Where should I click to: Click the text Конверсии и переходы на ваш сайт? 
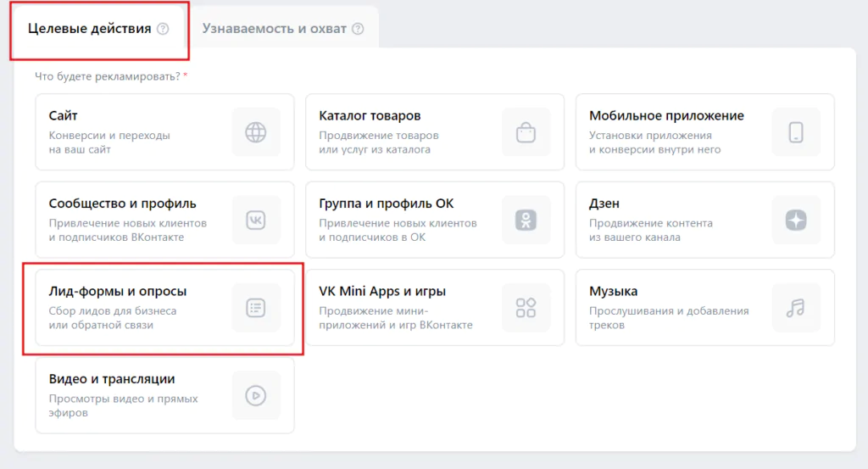[109, 142]
